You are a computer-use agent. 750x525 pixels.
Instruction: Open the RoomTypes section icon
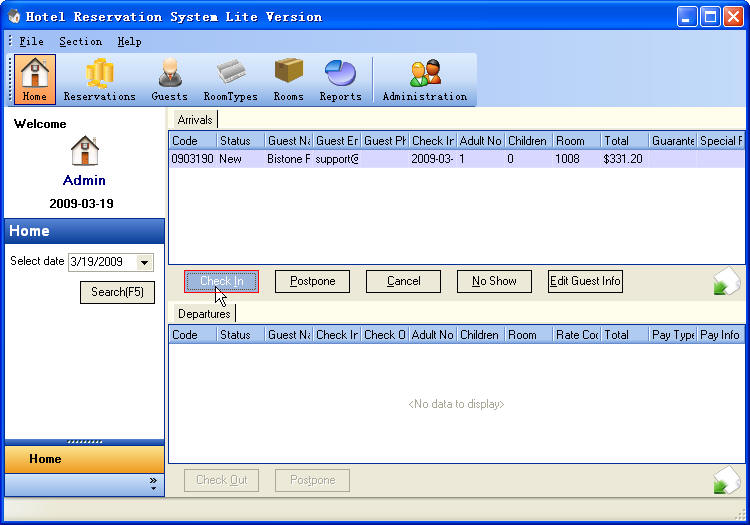(x=230, y=79)
